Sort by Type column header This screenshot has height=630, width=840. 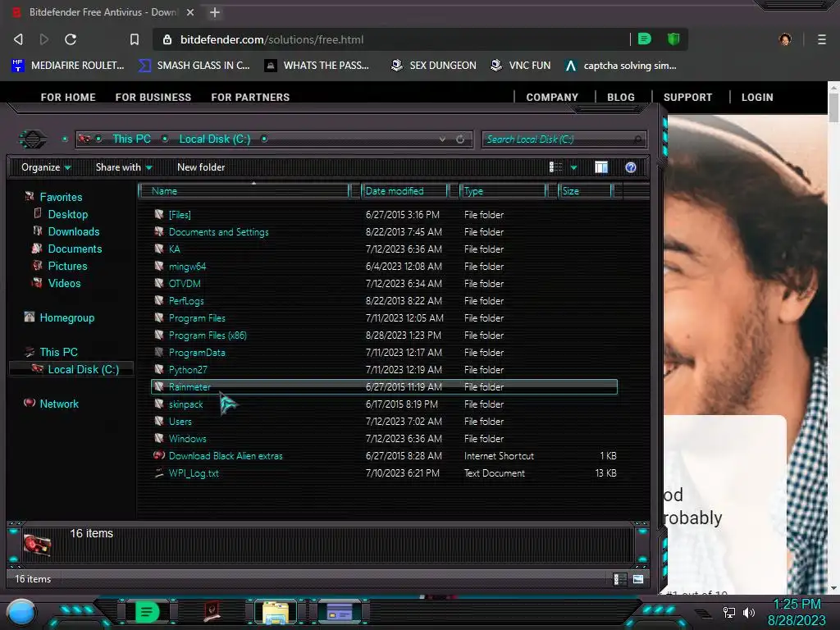coord(503,191)
